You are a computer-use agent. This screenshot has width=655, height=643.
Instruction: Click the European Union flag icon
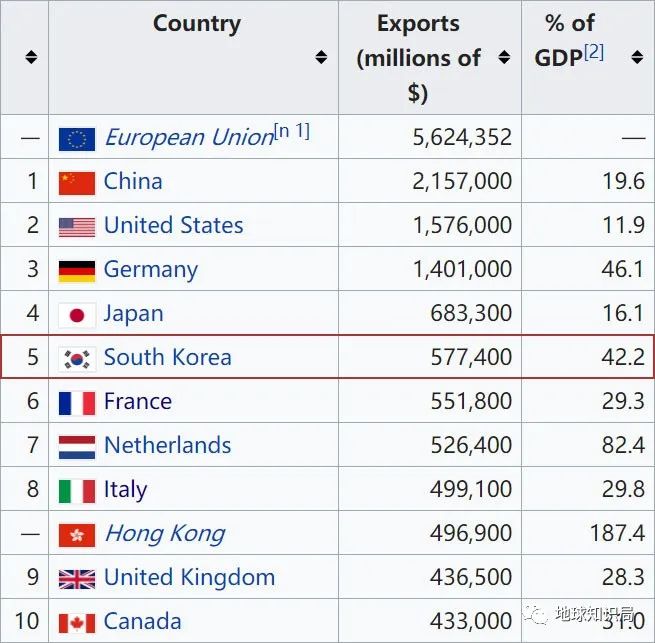pos(77,139)
